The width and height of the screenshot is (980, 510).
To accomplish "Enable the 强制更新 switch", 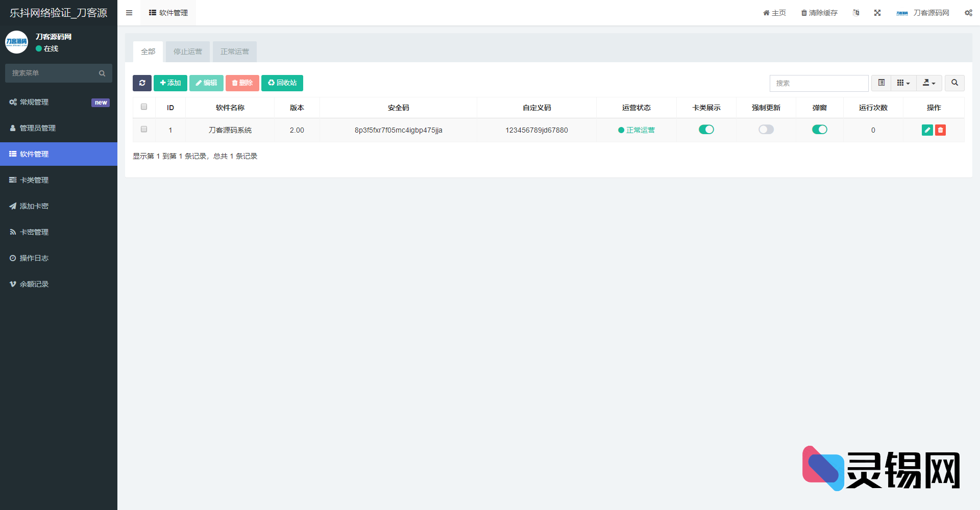I will click(x=766, y=130).
